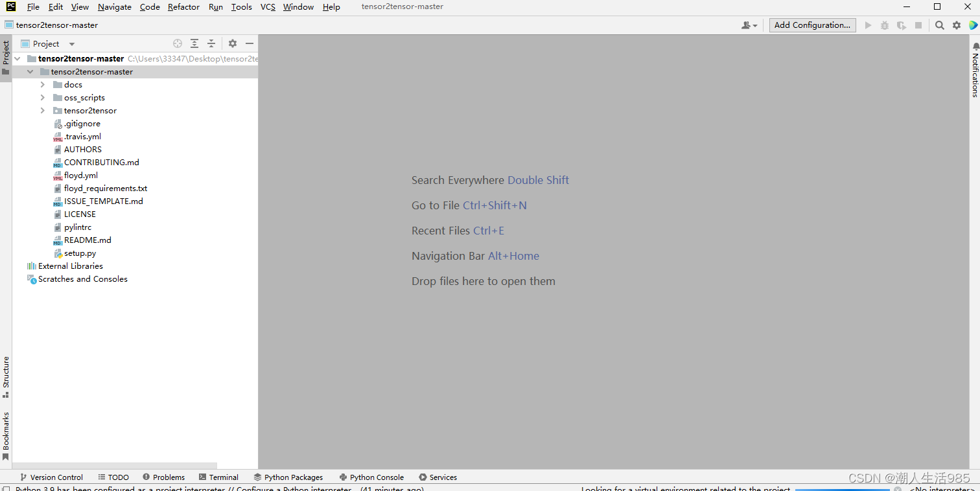Click Collapse All icon in Project panel
The image size is (980, 491).
pos(211,43)
